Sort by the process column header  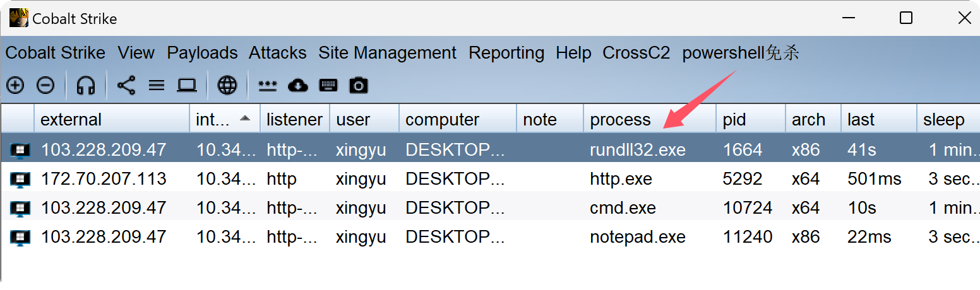[650, 119]
